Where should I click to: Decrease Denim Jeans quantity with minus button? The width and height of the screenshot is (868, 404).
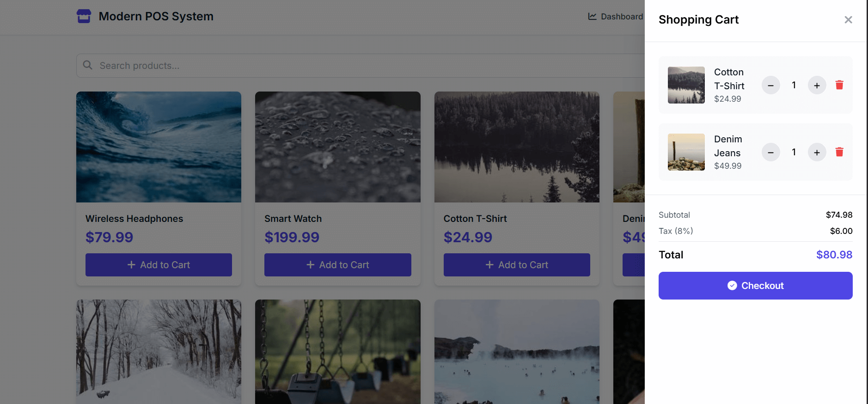[x=770, y=153]
